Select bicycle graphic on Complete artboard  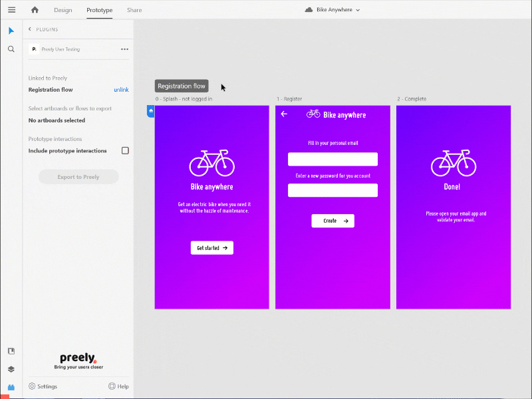454,163
